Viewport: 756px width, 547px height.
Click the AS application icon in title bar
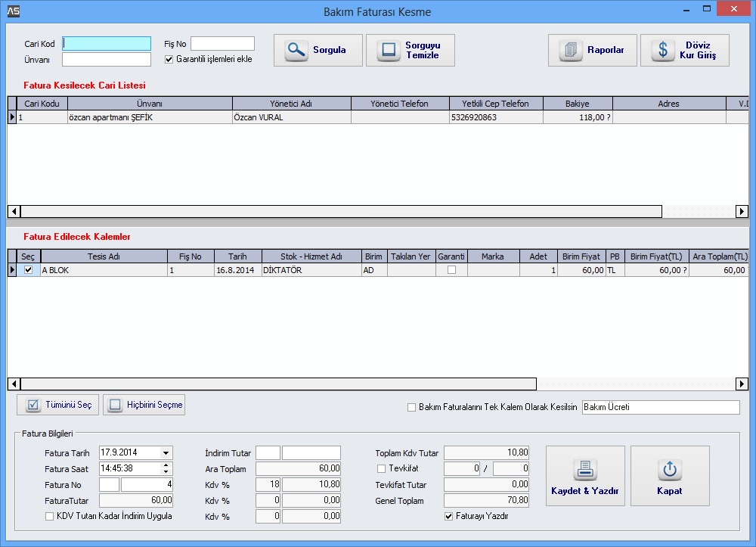pos(14,11)
